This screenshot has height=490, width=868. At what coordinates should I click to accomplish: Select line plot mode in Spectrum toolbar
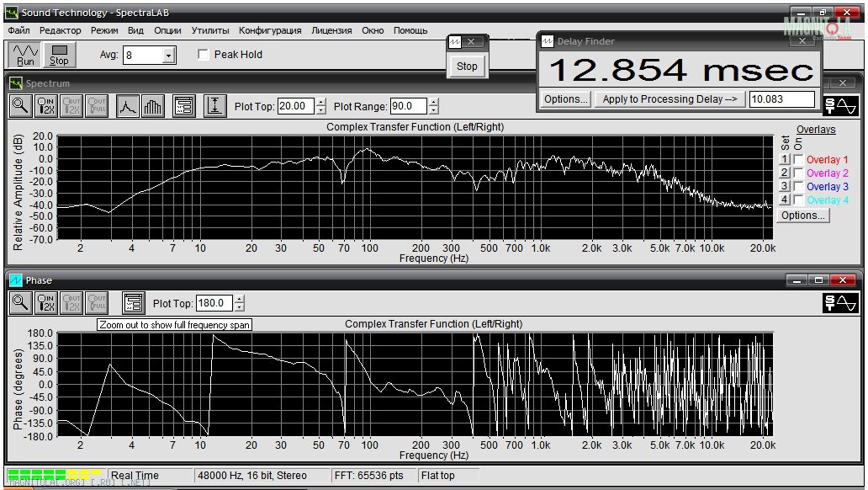[x=127, y=106]
